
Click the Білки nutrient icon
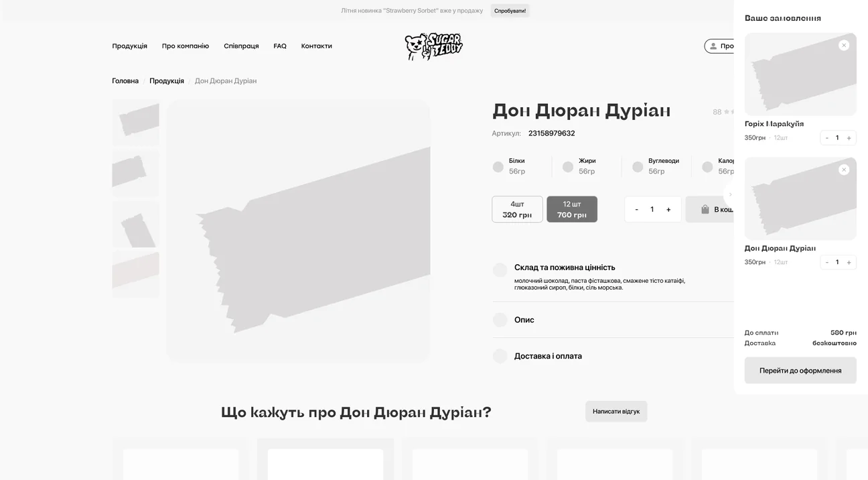coord(498,167)
